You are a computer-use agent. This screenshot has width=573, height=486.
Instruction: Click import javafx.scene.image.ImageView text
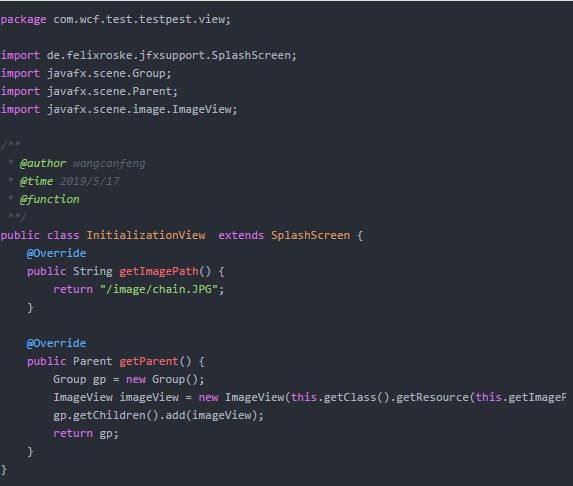click(x=119, y=109)
